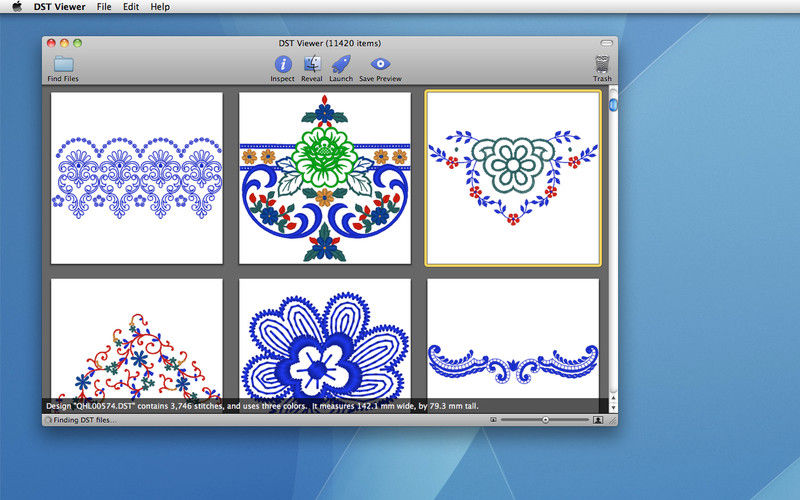Click the large thumbnail size icon
The width and height of the screenshot is (800, 500).
point(598,420)
